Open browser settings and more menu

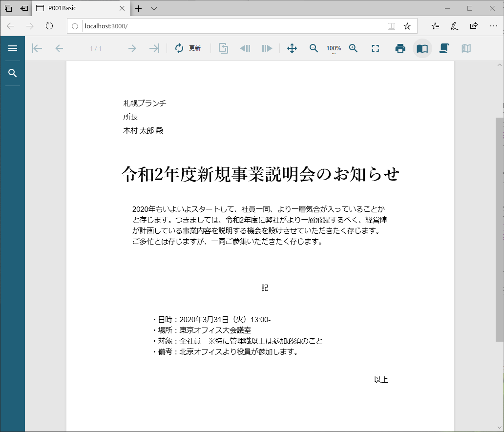494,26
